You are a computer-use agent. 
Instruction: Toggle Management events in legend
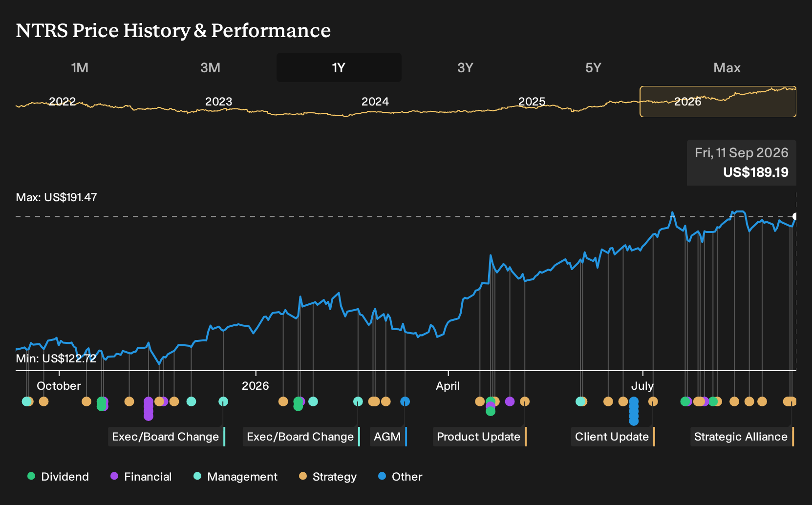tap(235, 477)
